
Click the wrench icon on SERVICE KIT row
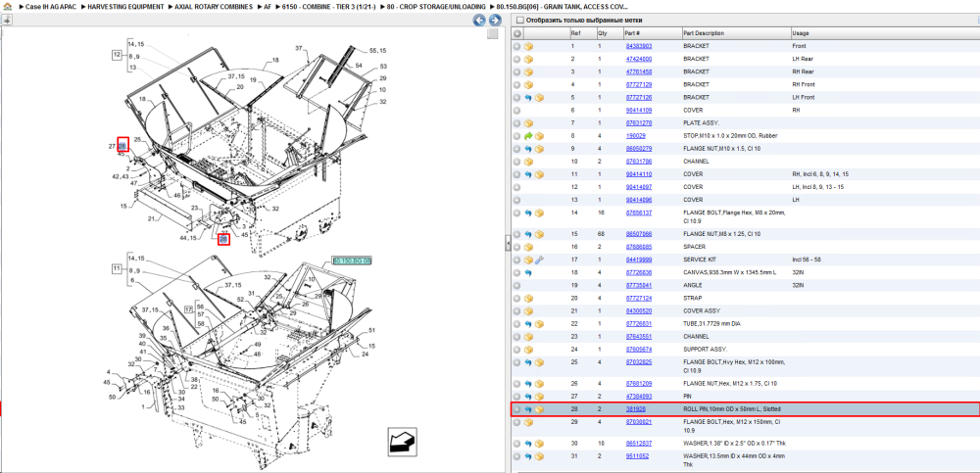pos(539,260)
